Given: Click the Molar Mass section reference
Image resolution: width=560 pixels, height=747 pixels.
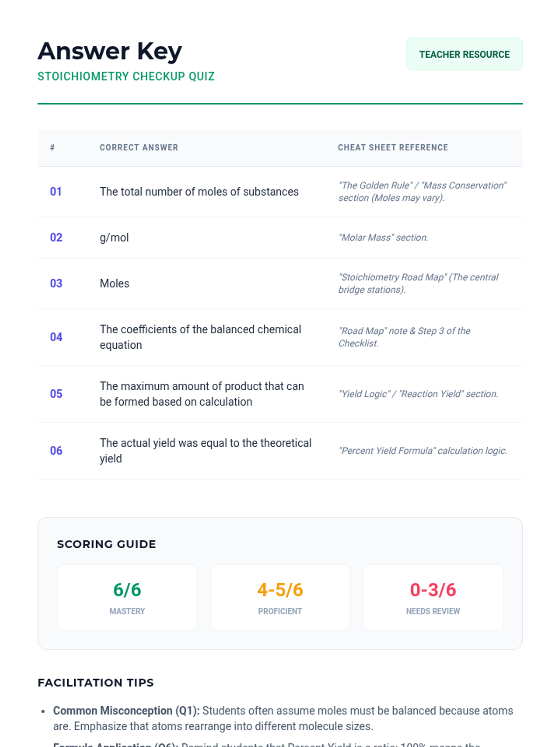Looking at the screenshot, I should pyautogui.click(x=383, y=238).
